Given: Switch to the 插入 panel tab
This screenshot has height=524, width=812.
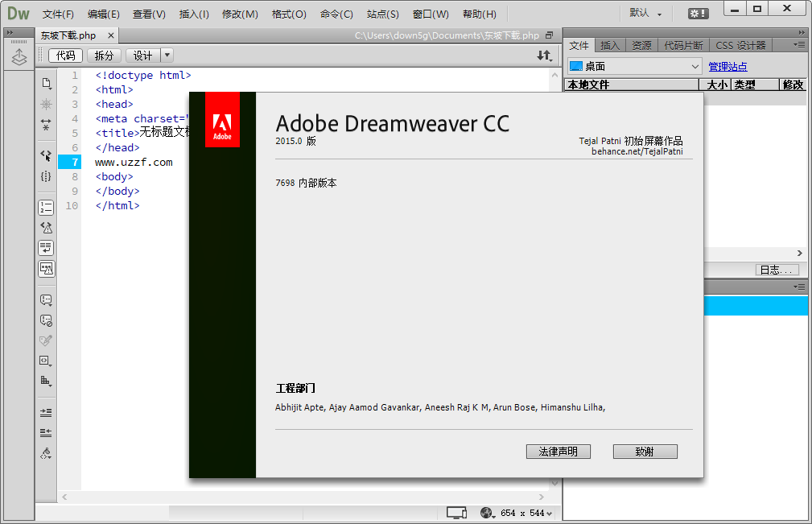Looking at the screenshot, I should click(610, 46).
